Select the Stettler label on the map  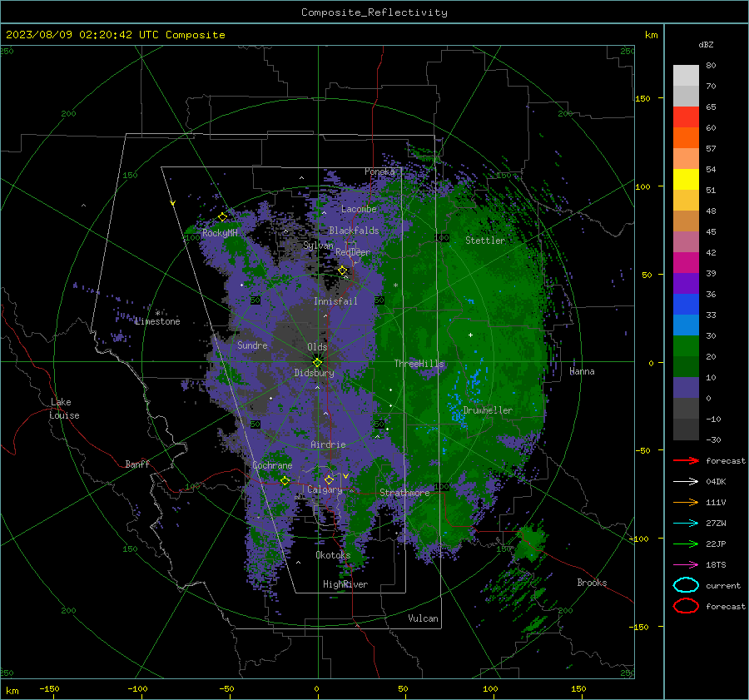coord(485,241)
